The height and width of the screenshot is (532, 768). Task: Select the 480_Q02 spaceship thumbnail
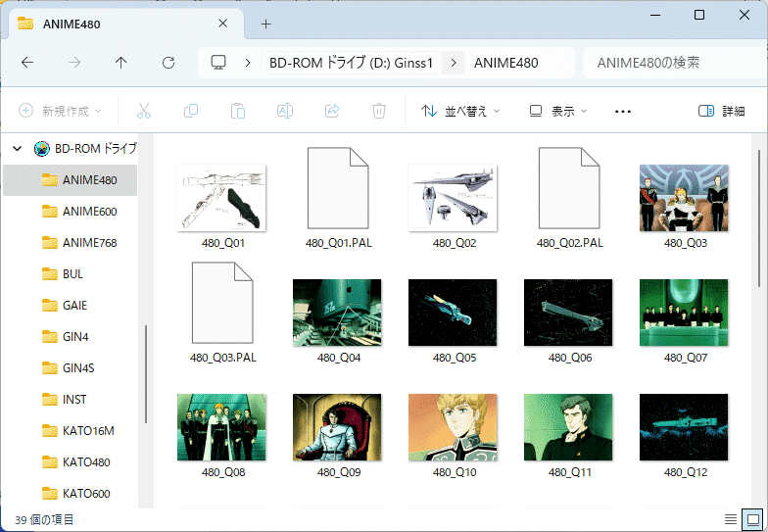tap(453, 198)
